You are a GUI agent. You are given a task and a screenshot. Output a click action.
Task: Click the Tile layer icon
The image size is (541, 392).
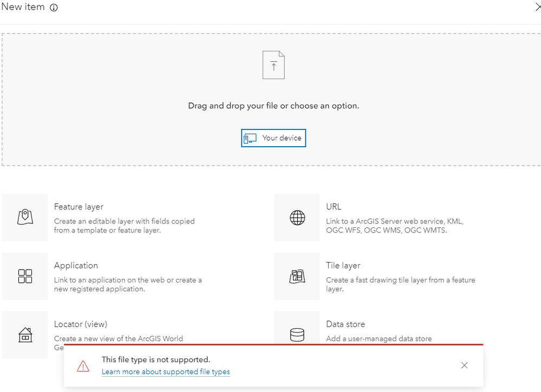point(297,276)
